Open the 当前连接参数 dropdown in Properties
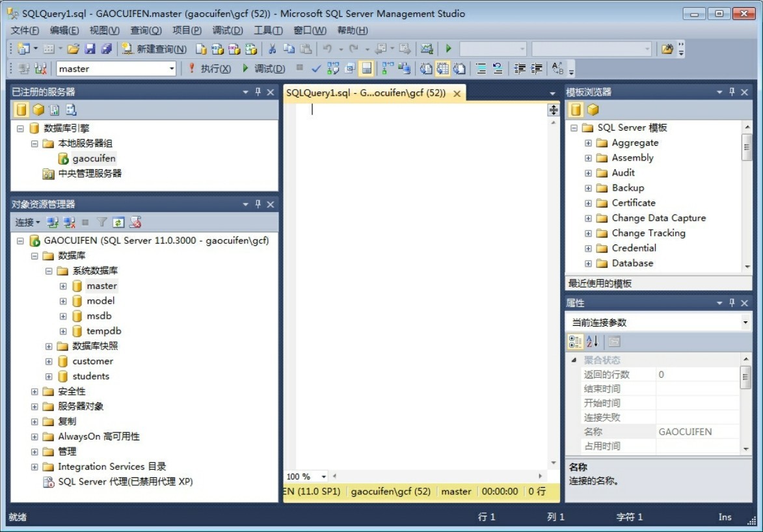 tap(745, 322)
